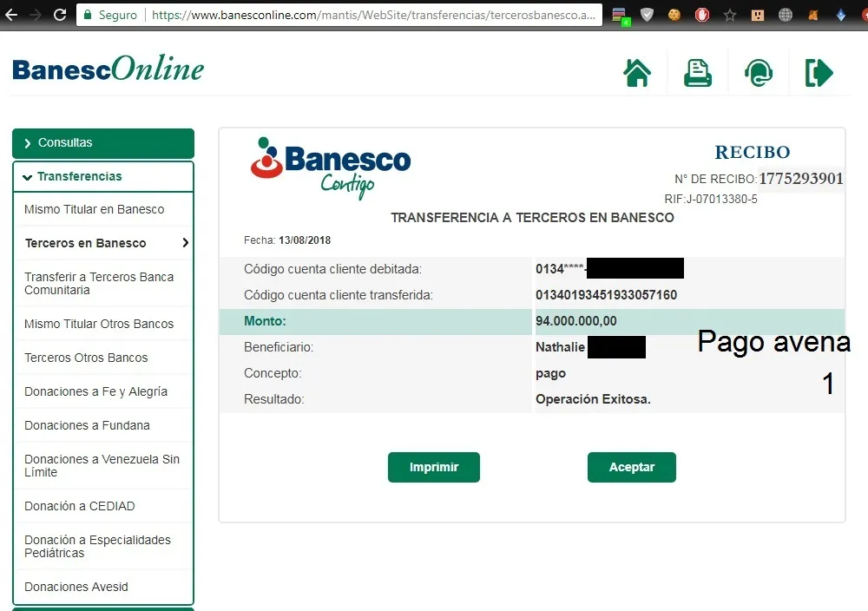Collapse the Transferencias menu section
The height and width of the screenshot is (611, 868).
tap(103, 176)
